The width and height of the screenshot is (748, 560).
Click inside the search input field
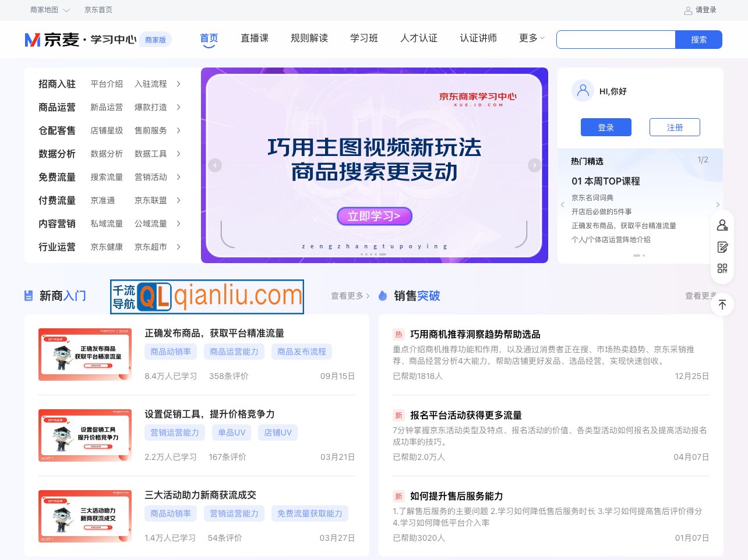(x=616, y=40)
